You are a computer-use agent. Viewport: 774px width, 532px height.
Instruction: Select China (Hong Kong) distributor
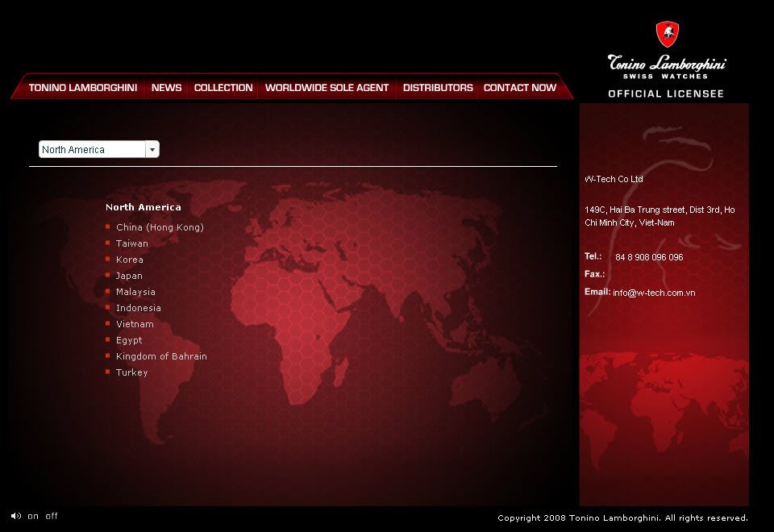(160, 227)
